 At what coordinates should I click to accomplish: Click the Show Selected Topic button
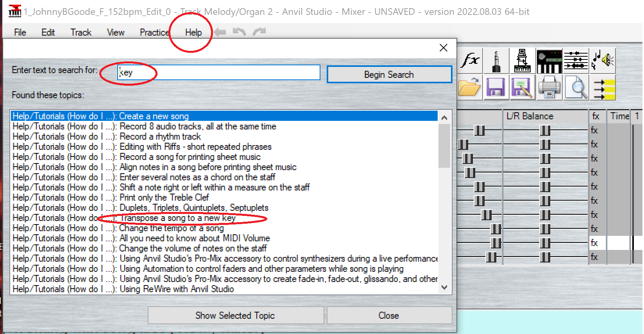coord(235,315)
